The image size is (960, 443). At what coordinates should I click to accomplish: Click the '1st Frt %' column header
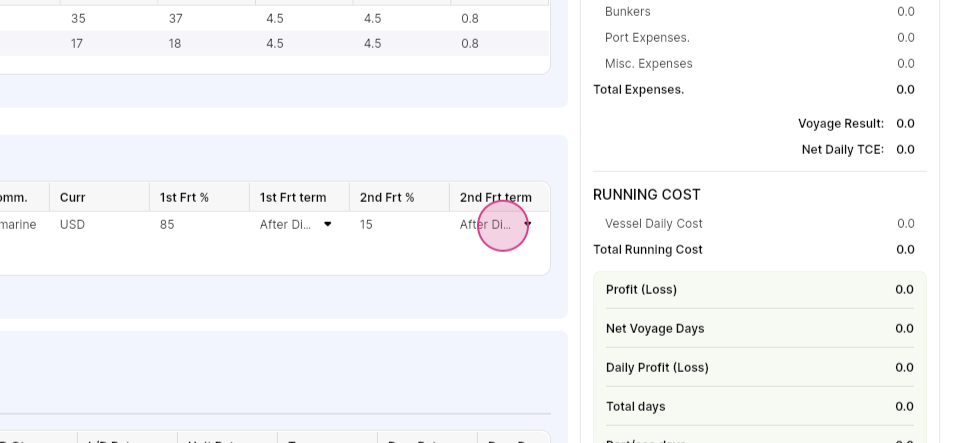click(x=184, y=198)
